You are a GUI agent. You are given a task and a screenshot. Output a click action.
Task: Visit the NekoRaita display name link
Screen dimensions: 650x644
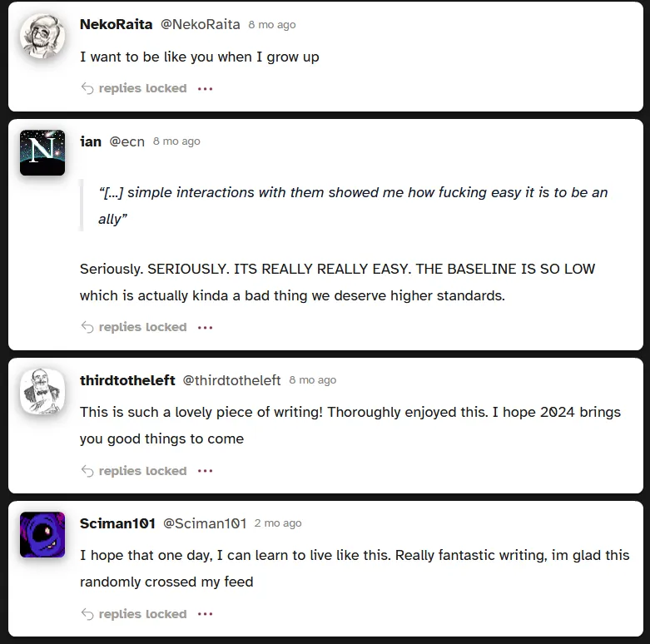[x=116, y=24]
